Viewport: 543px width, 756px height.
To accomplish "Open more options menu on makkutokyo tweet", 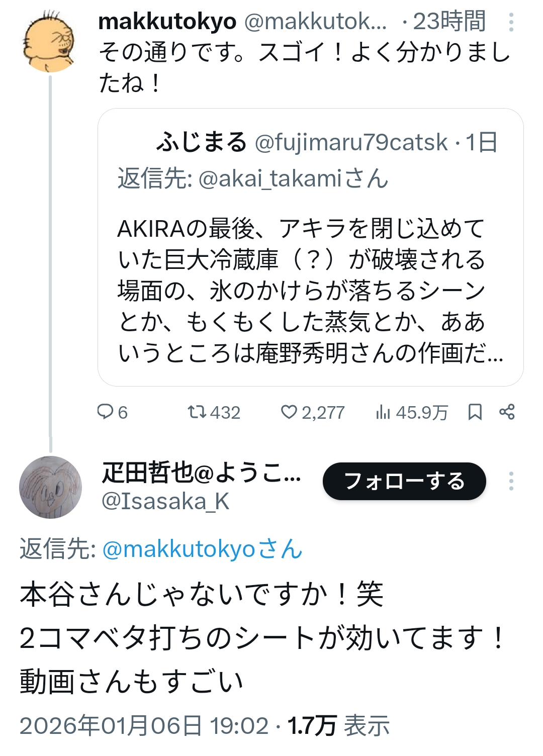I will click(x=511, y=22).
